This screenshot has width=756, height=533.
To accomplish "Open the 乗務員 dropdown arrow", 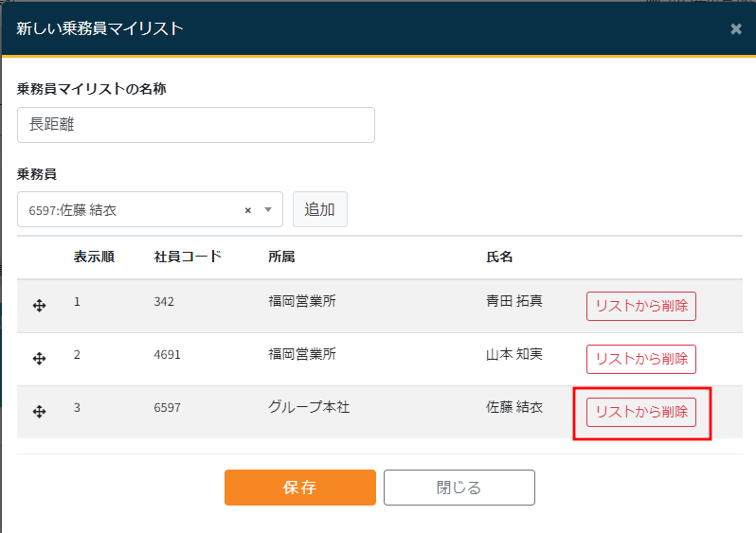I will pos(268,210).
